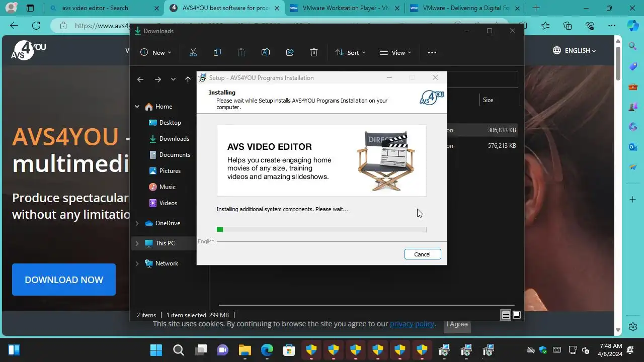Click the Edge page scrollbar down arrow

[618, 331]
